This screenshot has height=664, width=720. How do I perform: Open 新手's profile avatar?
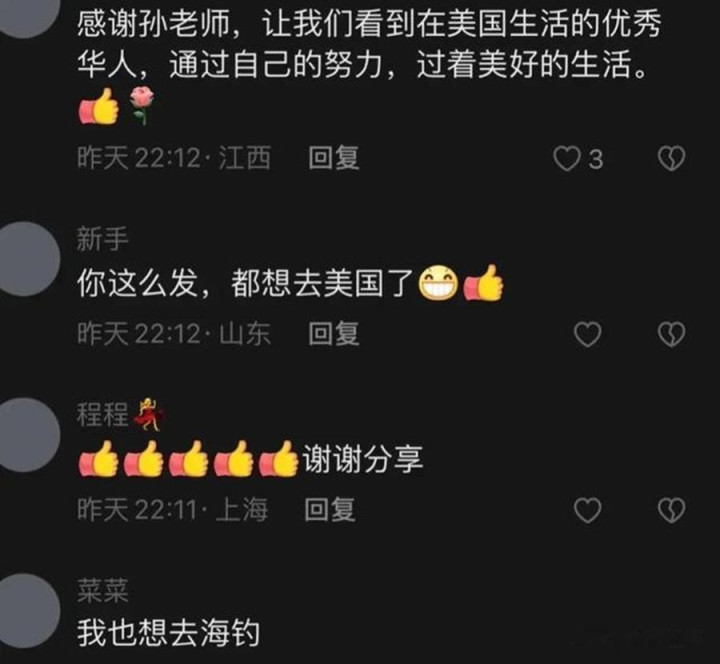click(x=24, y=259)
